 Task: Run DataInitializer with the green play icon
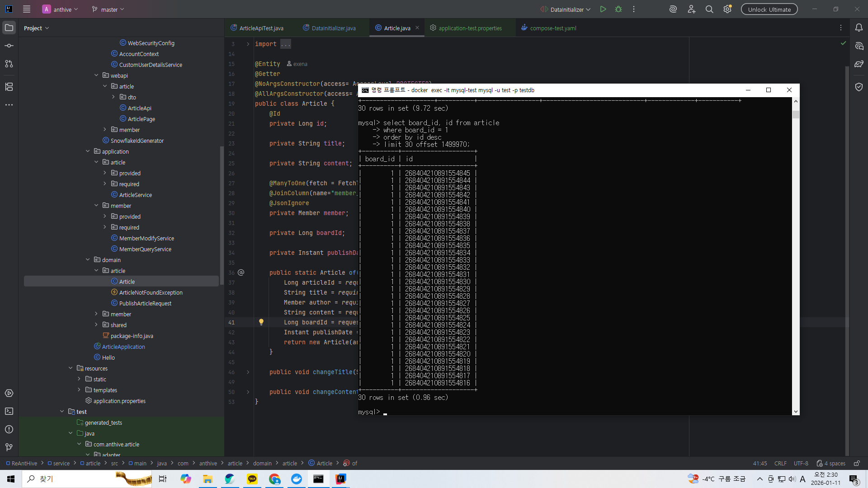[603, 9]
